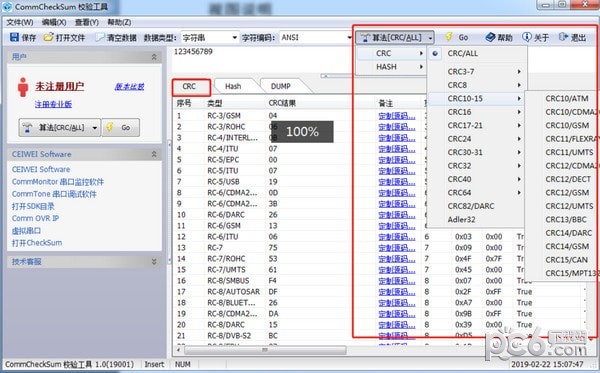This screenshot has width=600, height=373.
Task: Click the CommCheckSum app icon in the title bar
Action: [7, 7]
